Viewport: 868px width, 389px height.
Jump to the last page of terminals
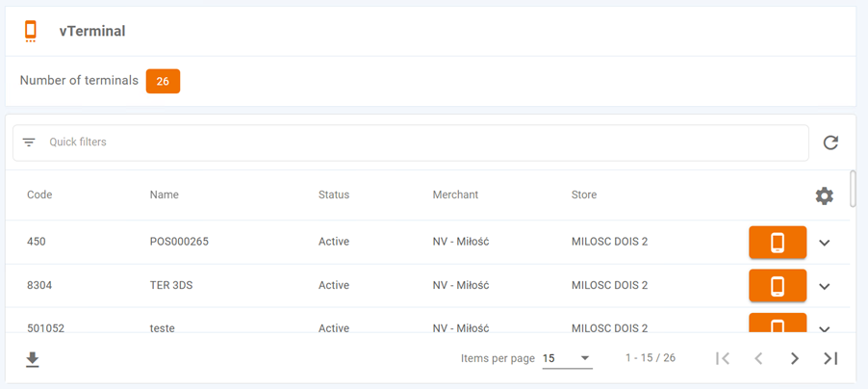830,358
